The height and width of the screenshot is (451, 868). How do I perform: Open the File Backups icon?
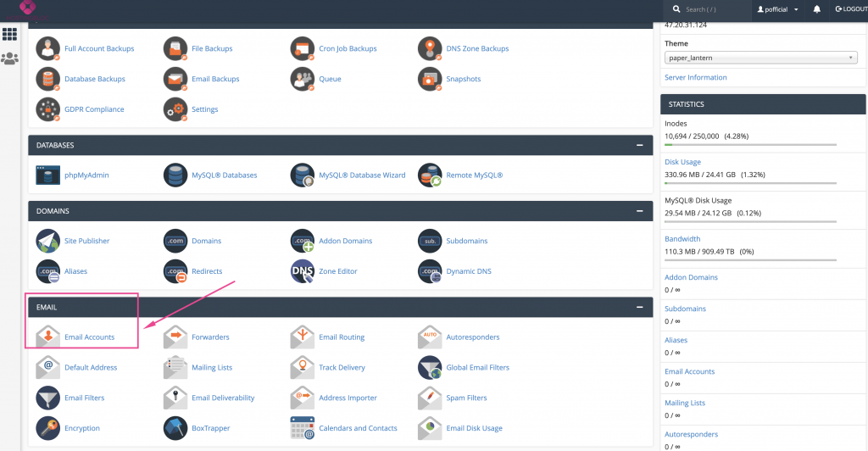click(x=175, y=48)
